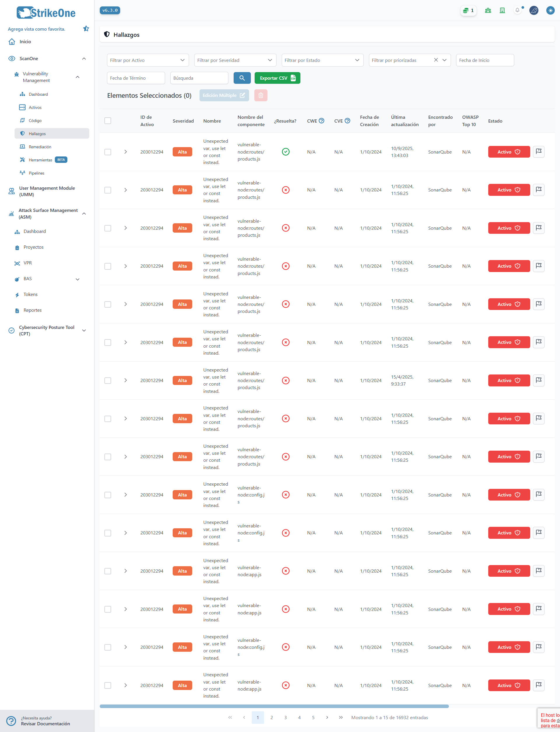Click the Exportar CSV button
560x732 pixels.
pos(277,78)
